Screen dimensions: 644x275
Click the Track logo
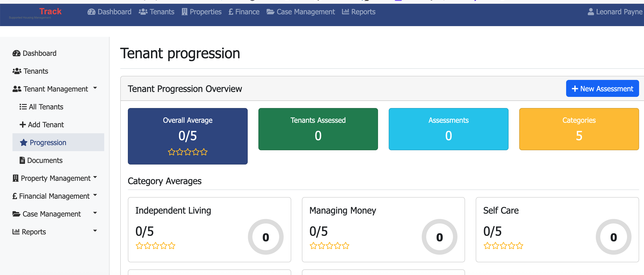point(50,11)
